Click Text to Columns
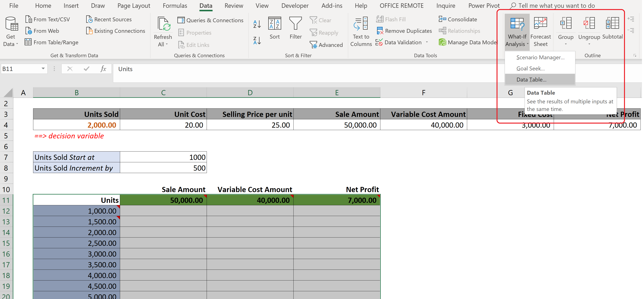Screen dimensions: 644x299 tap(361, 31)
